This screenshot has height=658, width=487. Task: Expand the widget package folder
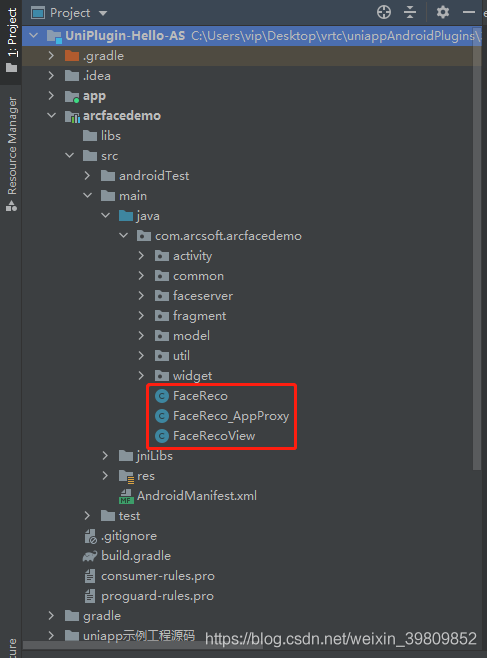141,376
